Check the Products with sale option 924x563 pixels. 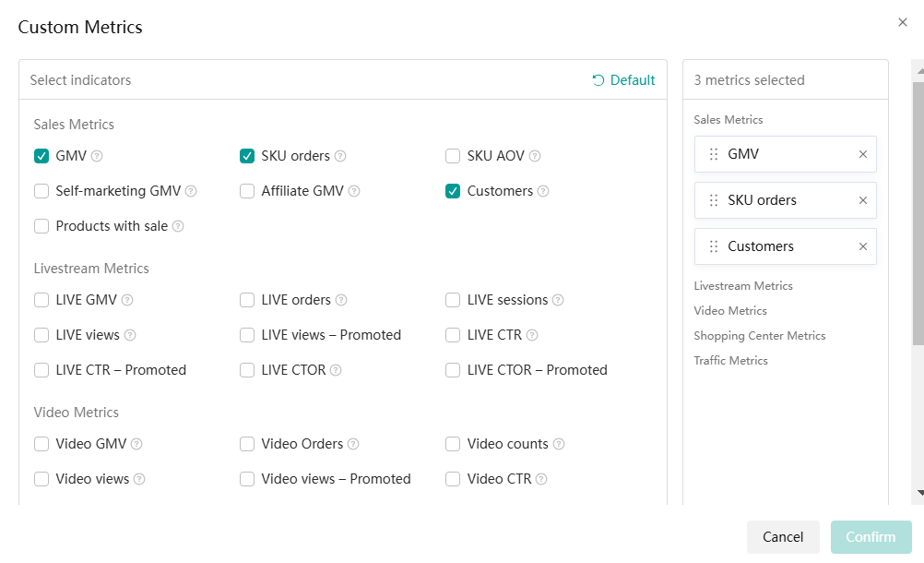pyautogui.click(x=41, y=226)
